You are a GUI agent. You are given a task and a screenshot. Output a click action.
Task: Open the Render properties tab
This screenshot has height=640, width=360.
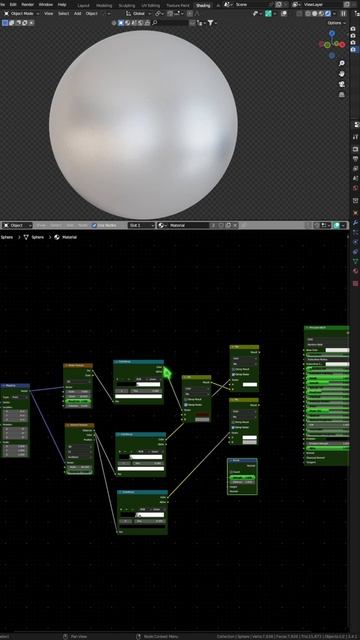click(x=355, y=149)
